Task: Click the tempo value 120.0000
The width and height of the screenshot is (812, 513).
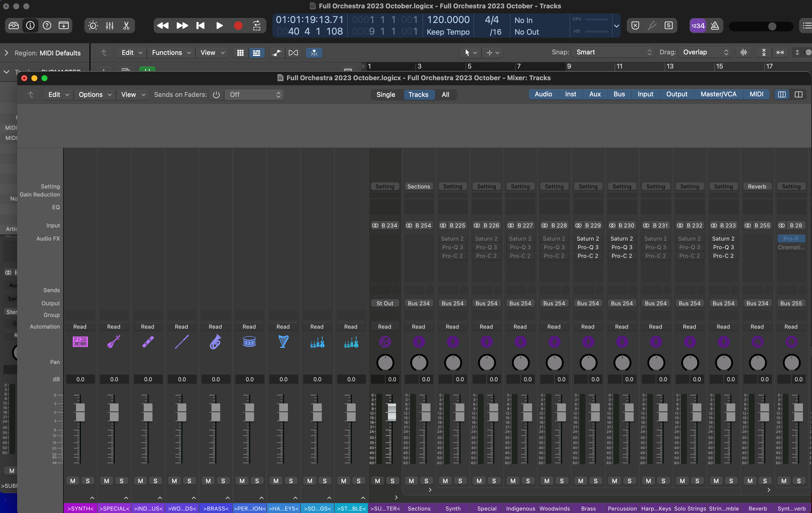Action: click(448, 20)
